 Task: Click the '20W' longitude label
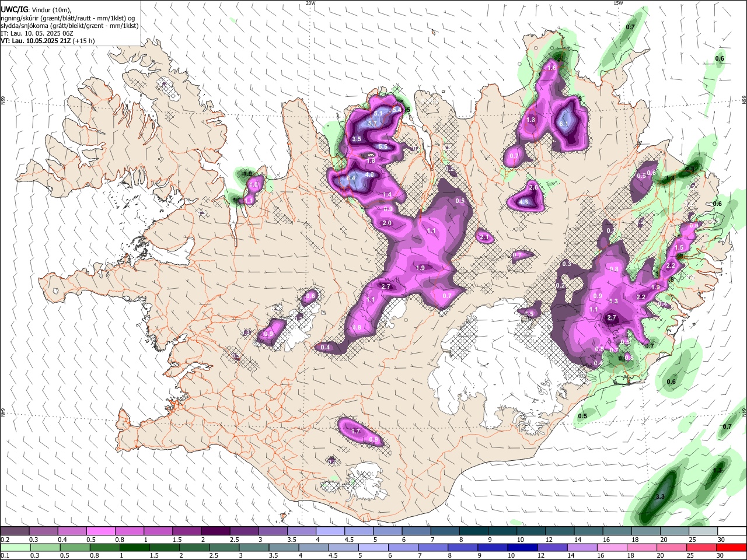pyautogui.click(x=310, y=3)
